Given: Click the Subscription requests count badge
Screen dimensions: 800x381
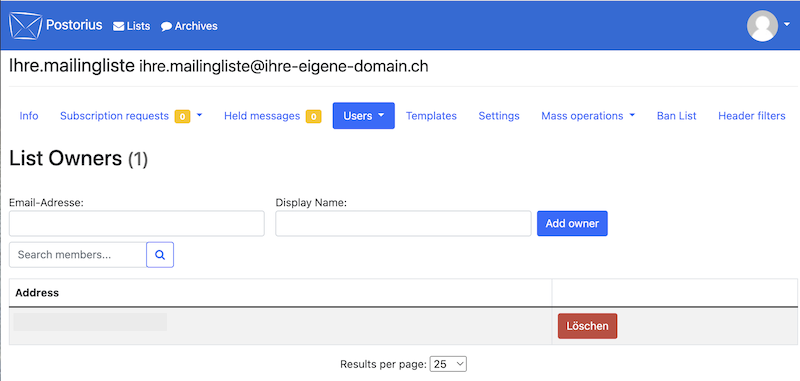Looking at the screenshot, I should pos(182,117).
